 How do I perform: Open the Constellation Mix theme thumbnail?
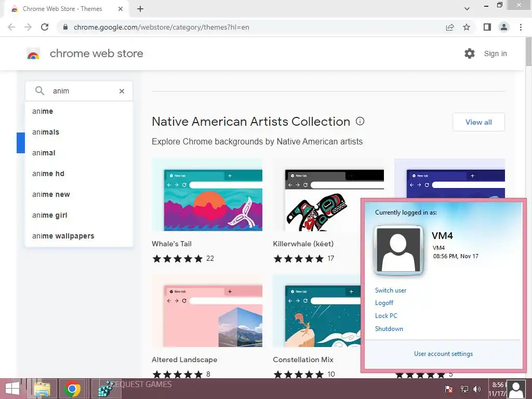(x=317, y=311)
